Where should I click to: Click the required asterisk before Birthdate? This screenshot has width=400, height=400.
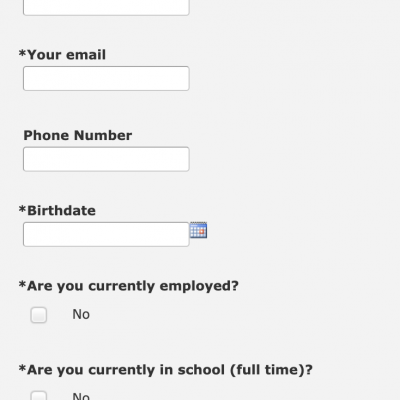click(22, 209)
